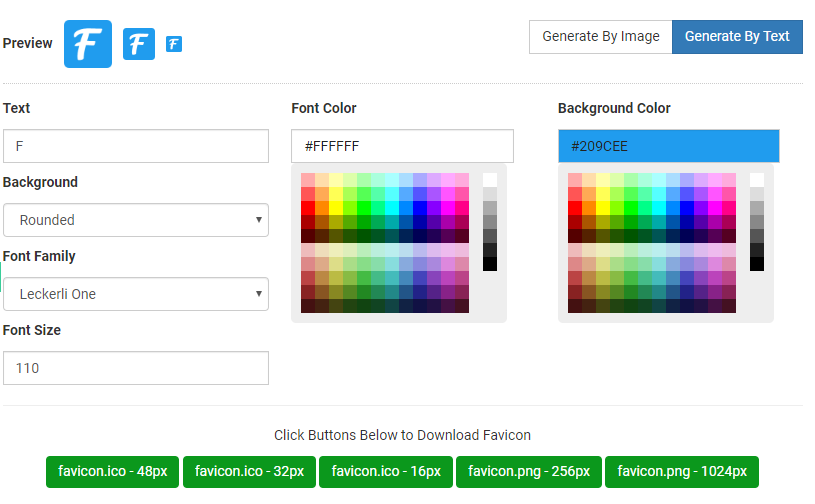
Task: Click the medium favicon preview icon
Action: pos(139,44)
